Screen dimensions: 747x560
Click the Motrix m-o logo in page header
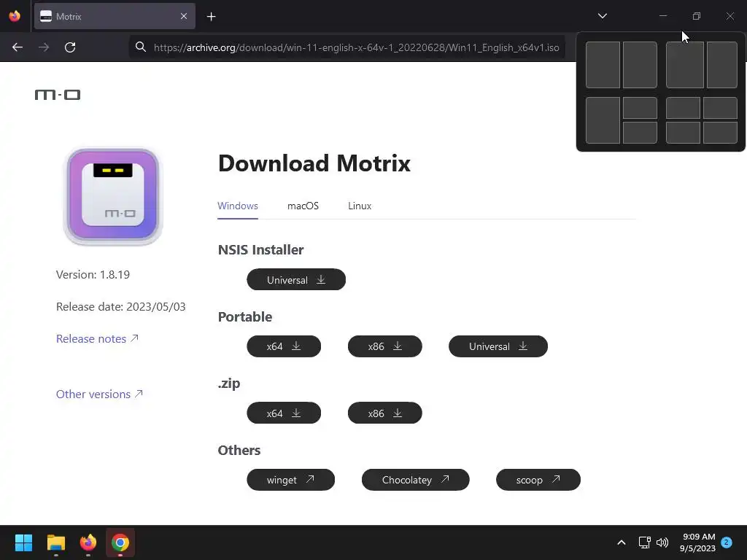point(58,95)
